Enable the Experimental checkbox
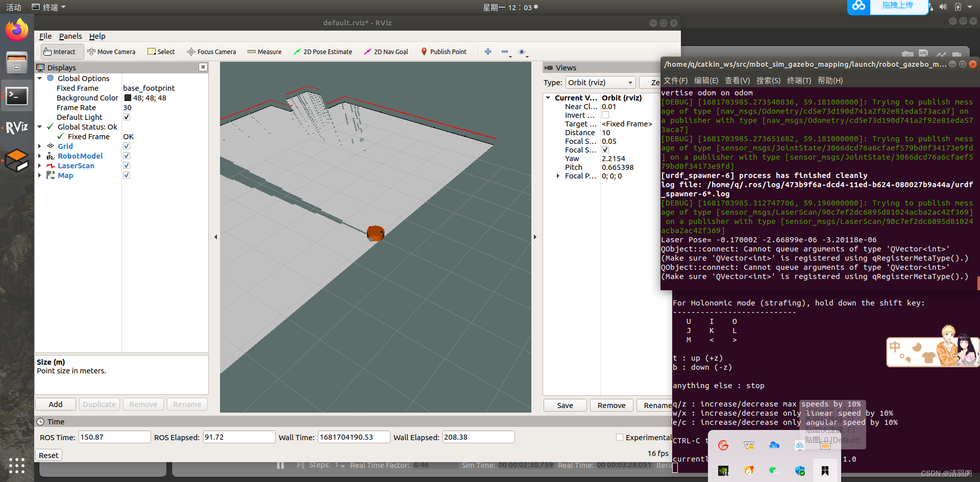This screenshot has height=482, width=980. point(620,437)
